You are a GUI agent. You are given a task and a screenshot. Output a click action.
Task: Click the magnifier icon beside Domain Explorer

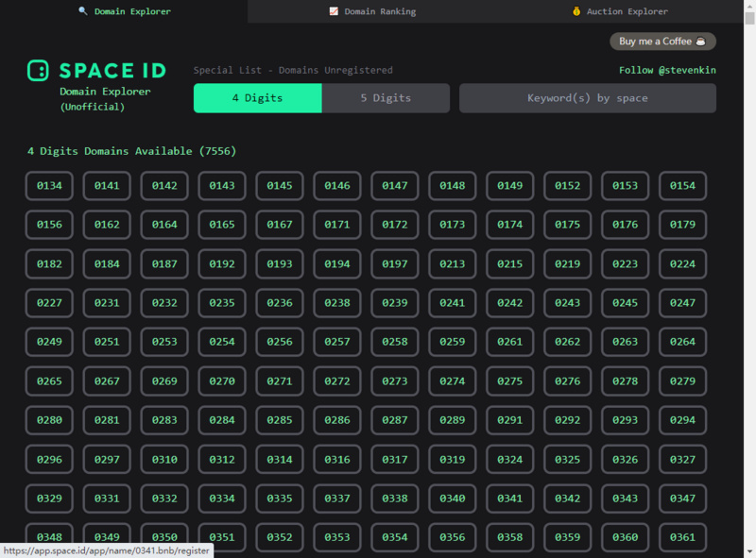(85, 11)
